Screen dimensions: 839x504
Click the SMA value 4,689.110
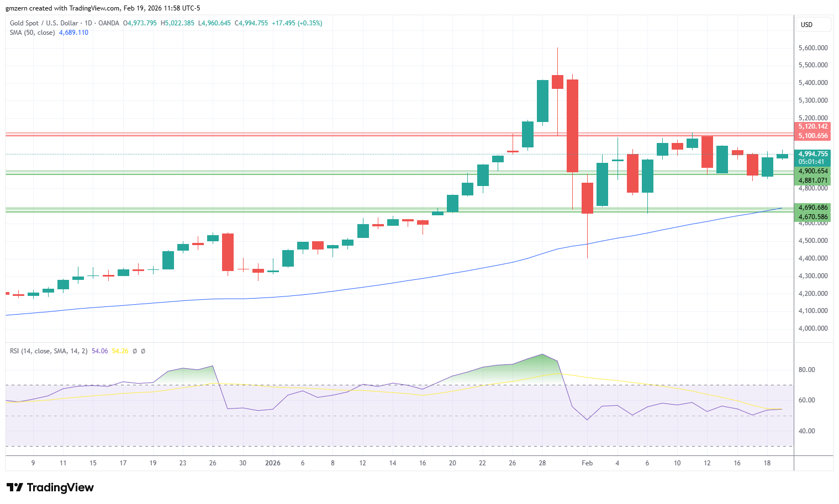(73, 33)
